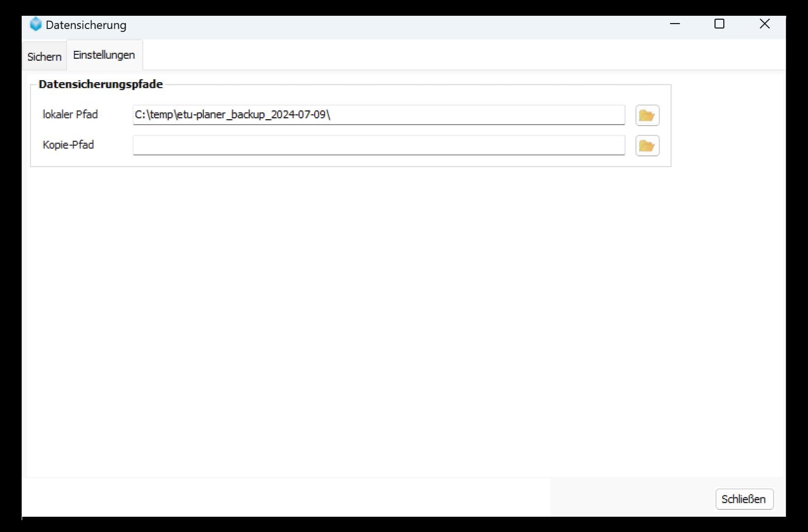Minimize the Datensicherung window
The image size is (808, 532).
tap(675, 24)
